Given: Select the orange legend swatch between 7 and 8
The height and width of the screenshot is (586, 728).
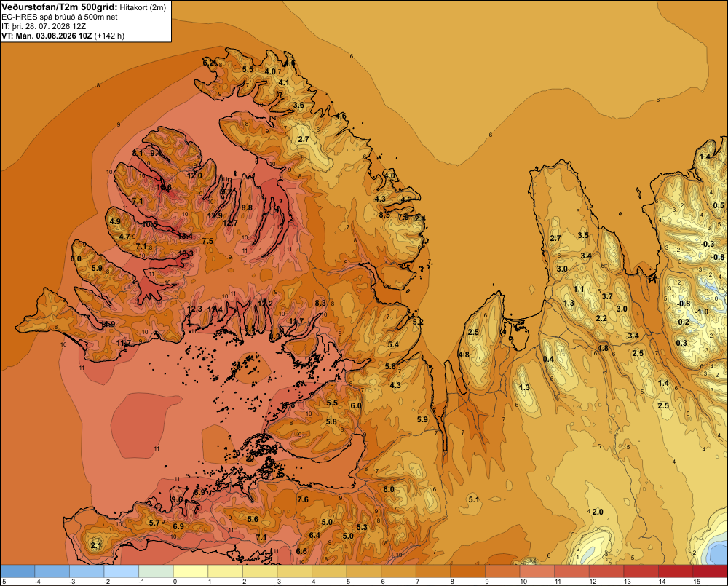Looking at the screenshot, I should click(x=432, y=571).
